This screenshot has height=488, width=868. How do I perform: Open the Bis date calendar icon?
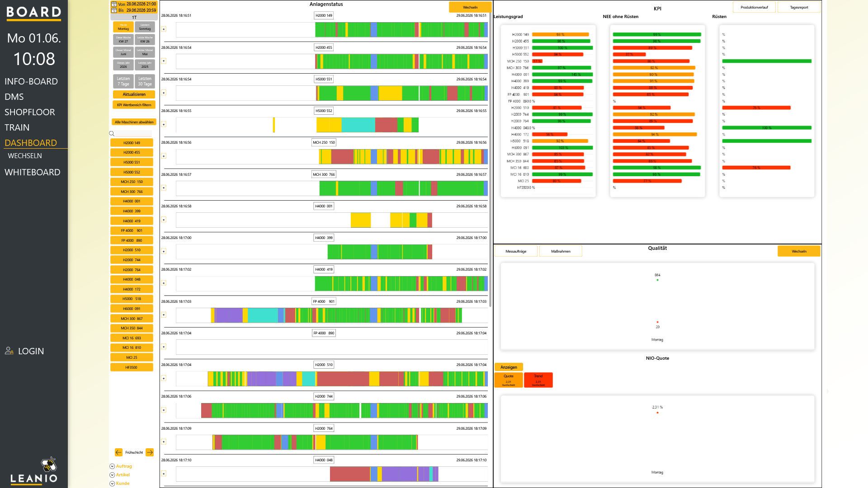(114, 10)
